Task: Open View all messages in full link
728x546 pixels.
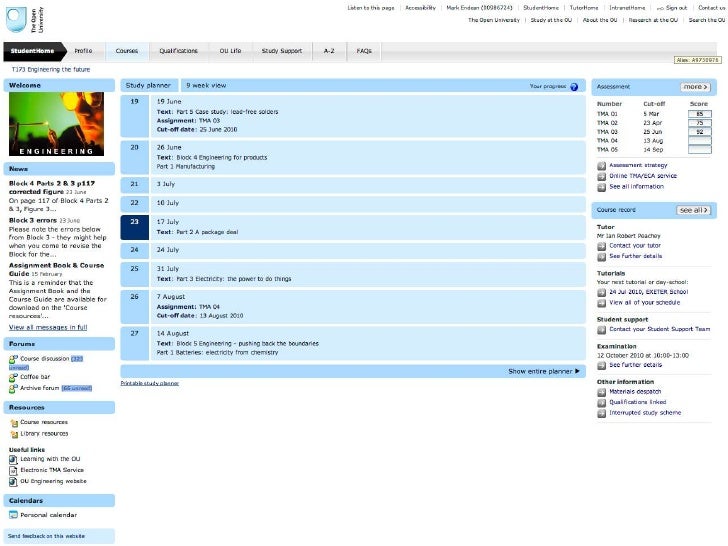Action: [48, 327]
